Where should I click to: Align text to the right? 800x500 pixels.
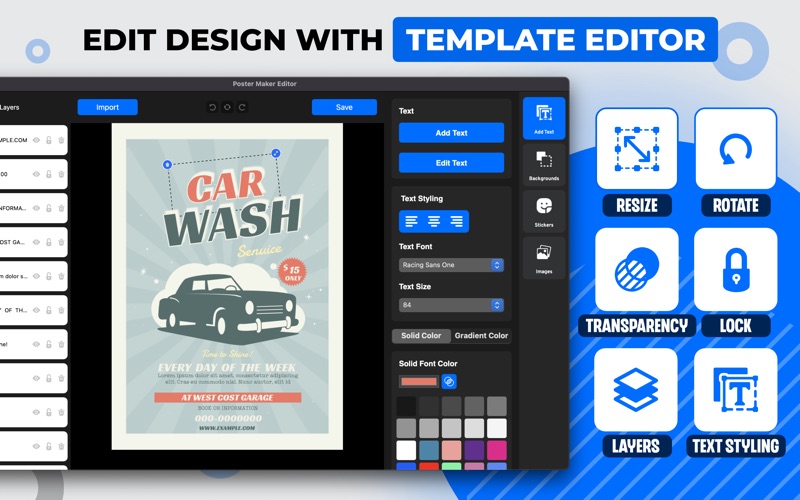point(456,221)
